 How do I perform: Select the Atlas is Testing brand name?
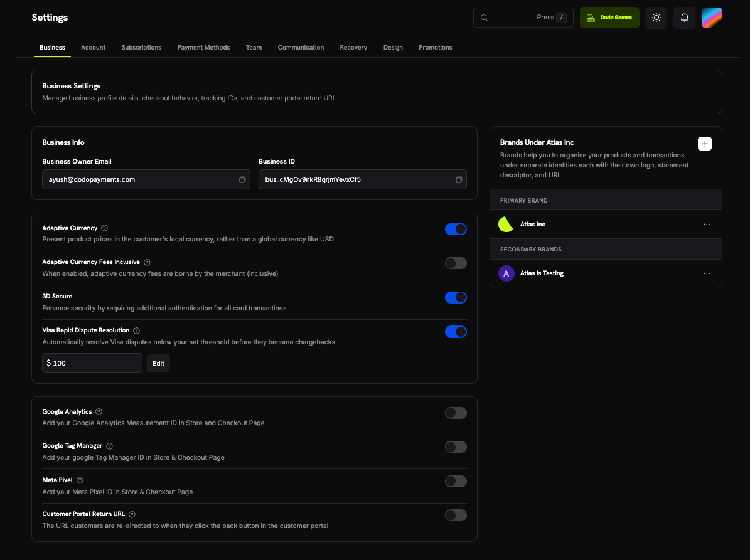point(542,273)
